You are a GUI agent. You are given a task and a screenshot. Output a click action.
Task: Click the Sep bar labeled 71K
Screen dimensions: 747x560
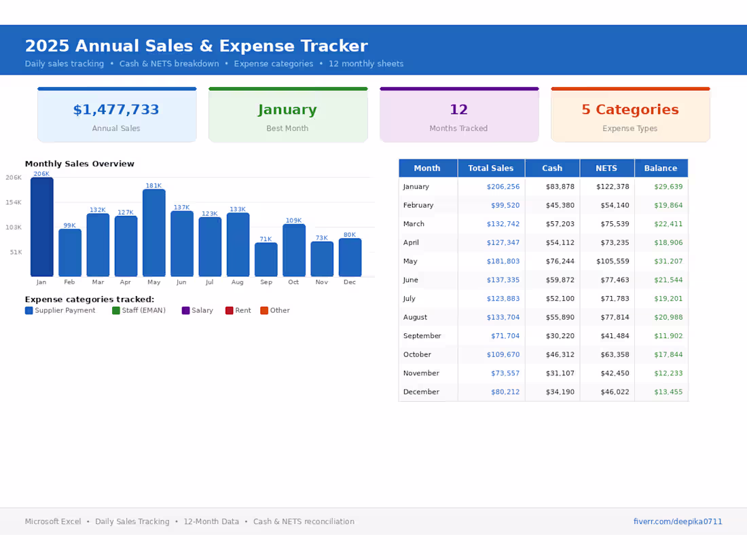click(266, 259)
